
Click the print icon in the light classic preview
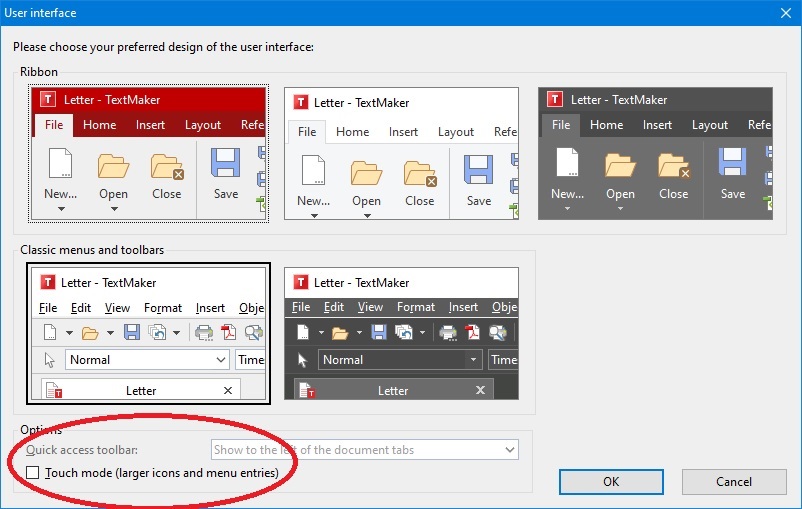[x=204, y=333]
